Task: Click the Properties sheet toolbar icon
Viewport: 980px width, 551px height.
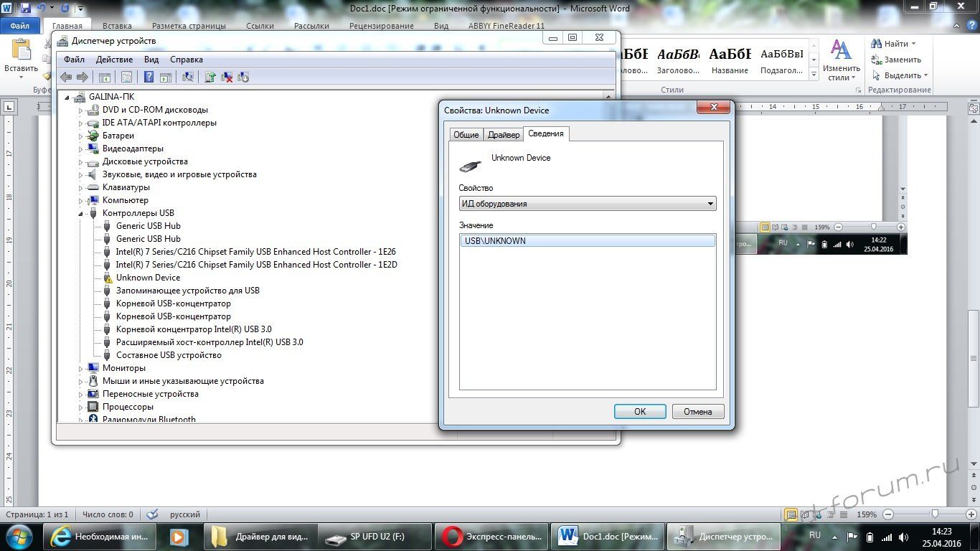Action: [x=126, y=77]
